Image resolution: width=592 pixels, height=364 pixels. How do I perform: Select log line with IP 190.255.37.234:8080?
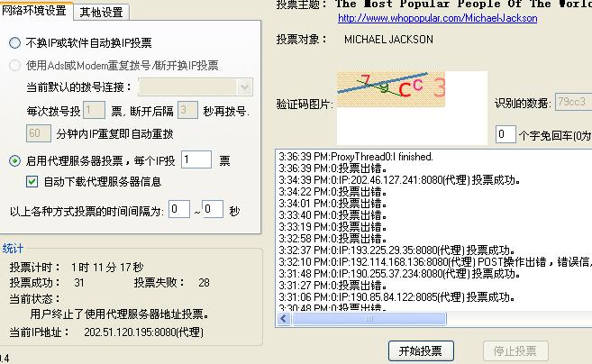pyautogui.click(x=399, y=273)
